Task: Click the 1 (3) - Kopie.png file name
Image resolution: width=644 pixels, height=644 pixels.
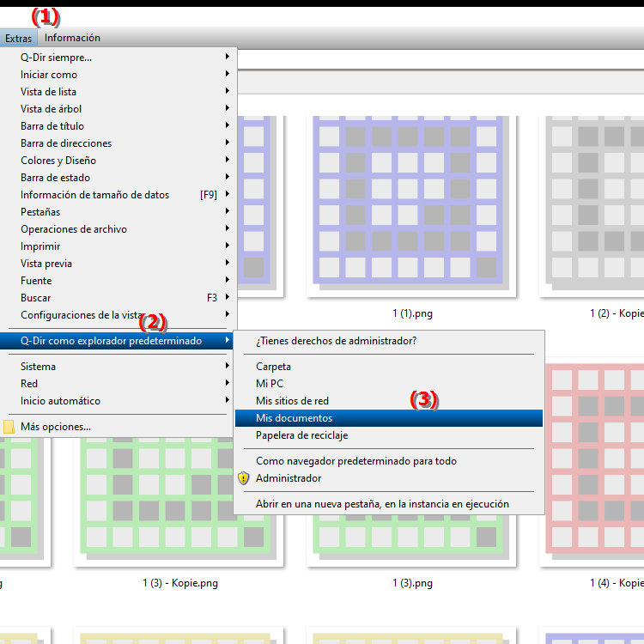Action: tap(180, 583)
